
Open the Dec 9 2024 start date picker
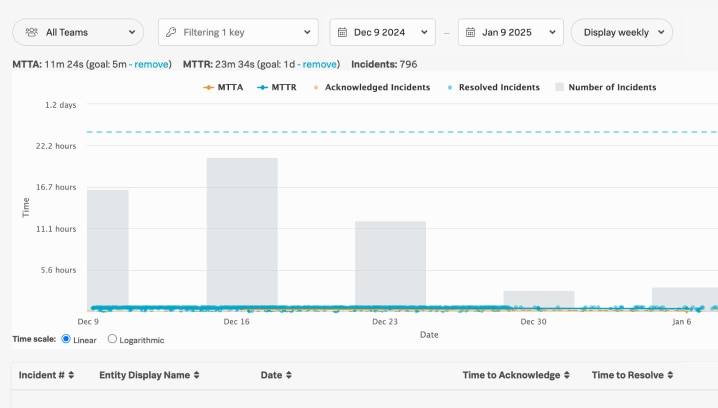coord(382,32)
